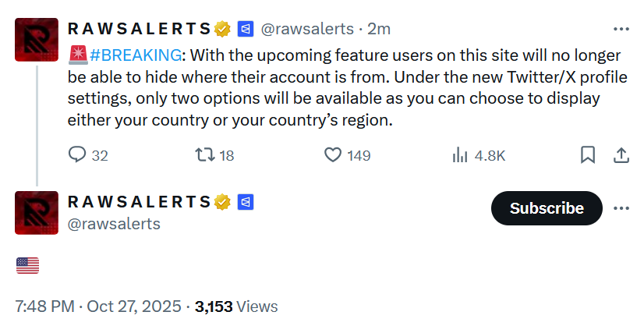Open more options on the top tweet

tap(621, 29)
